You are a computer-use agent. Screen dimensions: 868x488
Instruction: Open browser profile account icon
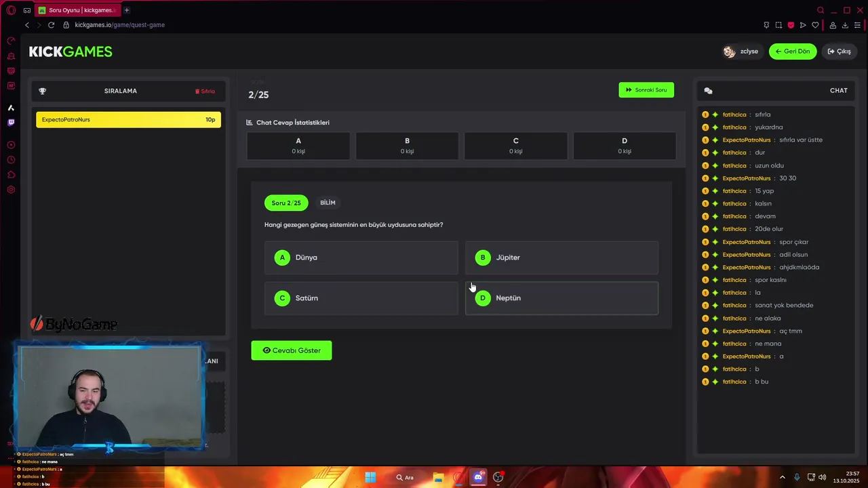[x=833, y=25]
